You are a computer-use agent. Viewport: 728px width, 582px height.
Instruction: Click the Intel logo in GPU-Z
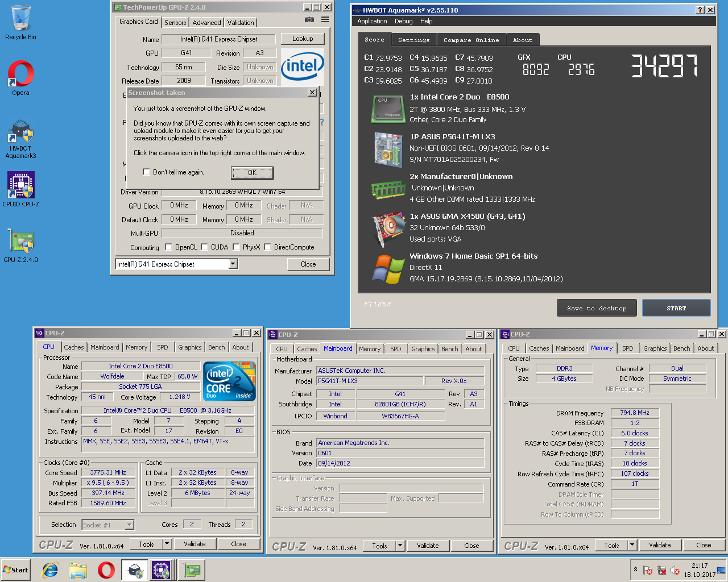(x=302, y=66)
